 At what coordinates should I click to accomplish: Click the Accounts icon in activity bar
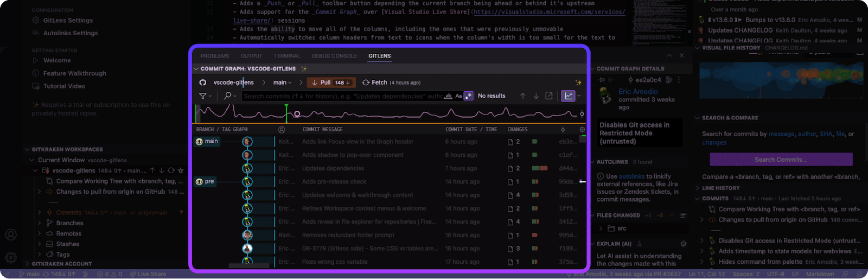(x=11, y=235)
